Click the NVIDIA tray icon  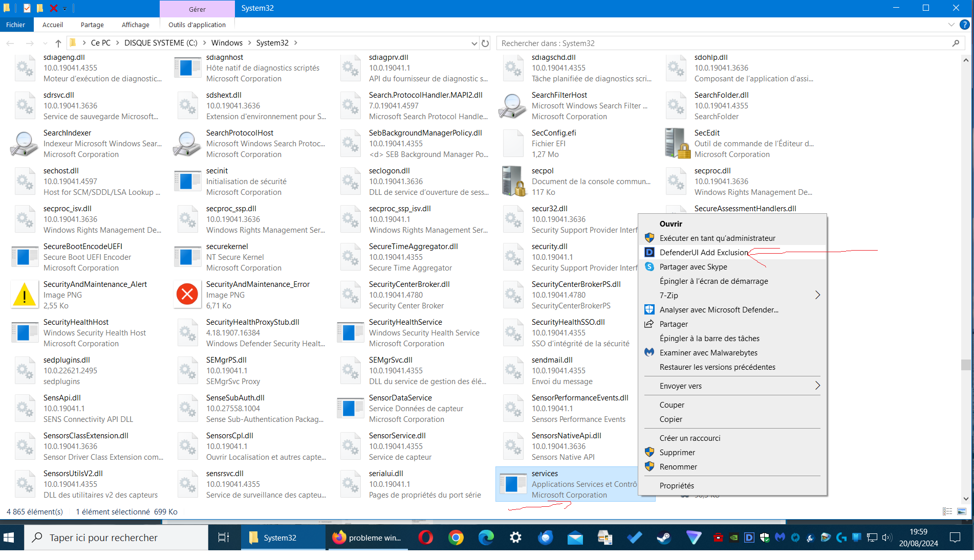734,537
